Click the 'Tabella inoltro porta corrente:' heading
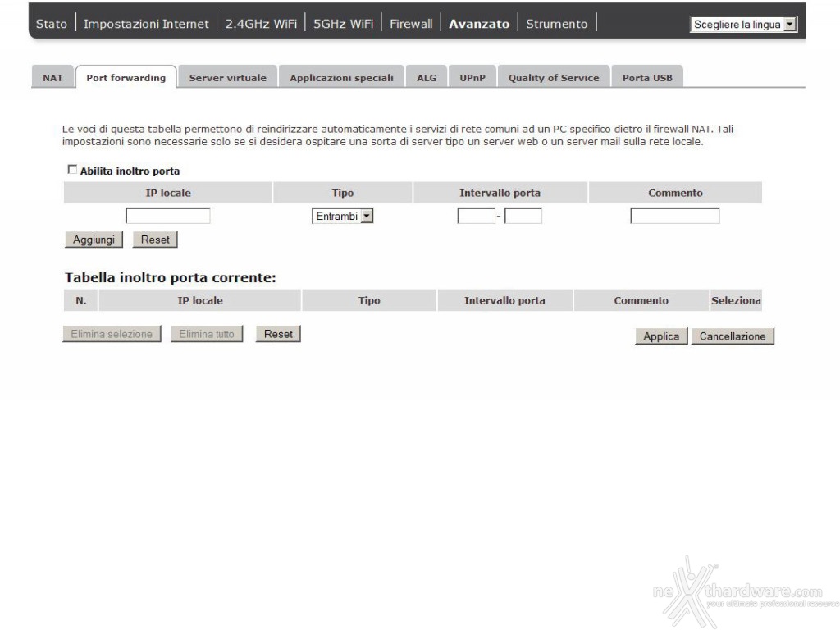840x630 pixels. click(171, 277)
